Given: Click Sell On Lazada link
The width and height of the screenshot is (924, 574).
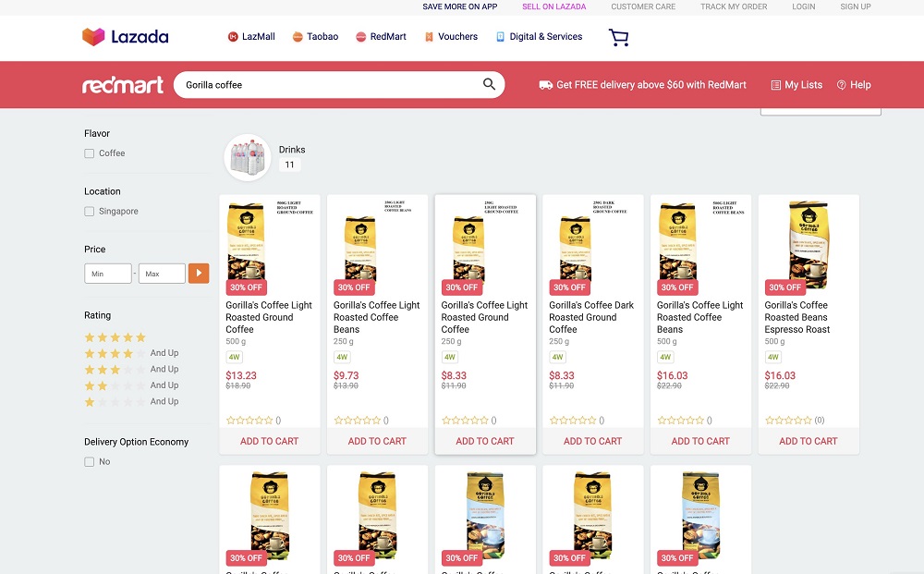Looking at the screenshot, I should (x=553, y=6).
